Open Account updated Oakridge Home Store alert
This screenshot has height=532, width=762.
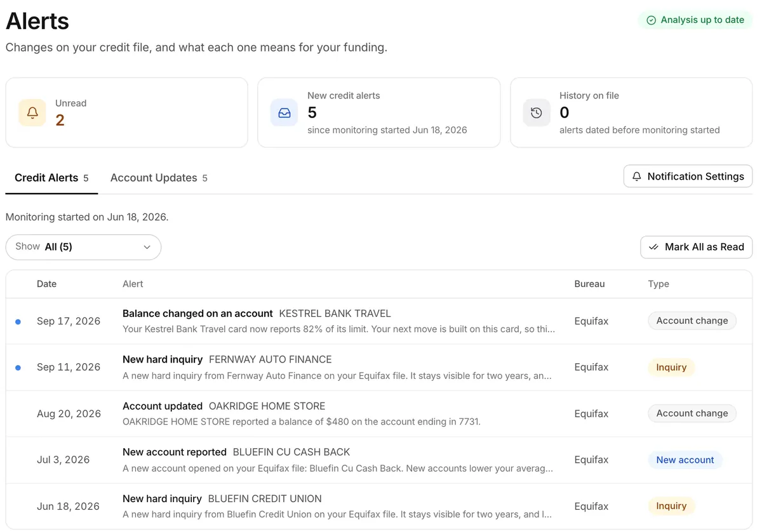pyautogui.click(x=379, y=413)
